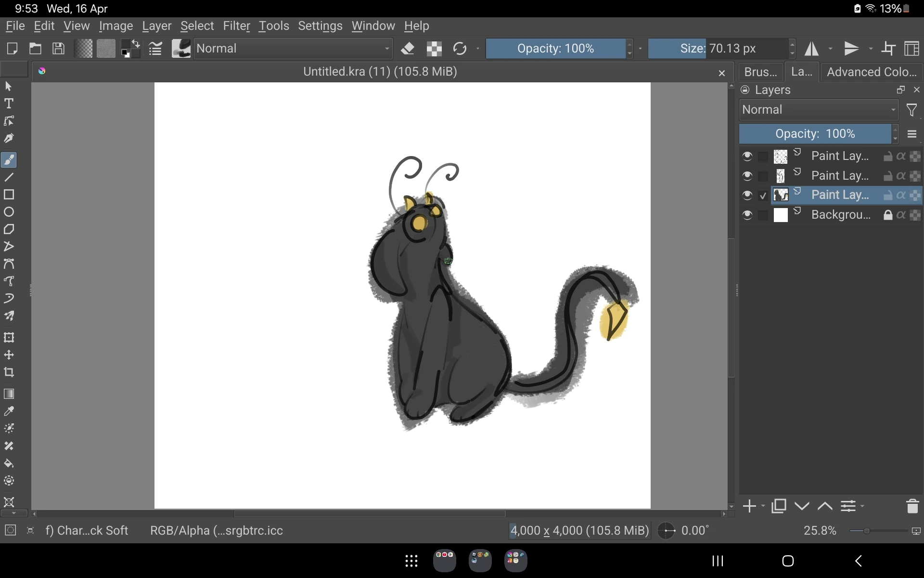Select the Text tool
The width and height of the screenshot is (924, 578).
coord(9,104)
